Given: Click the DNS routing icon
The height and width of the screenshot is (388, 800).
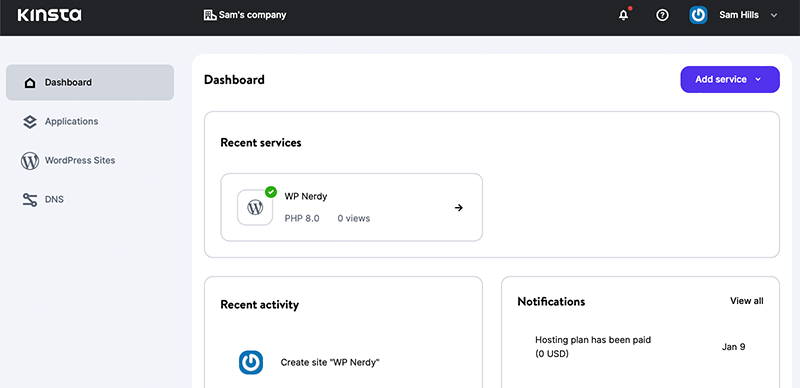Looking at the screenshot, I should click(x=30, y=200).
